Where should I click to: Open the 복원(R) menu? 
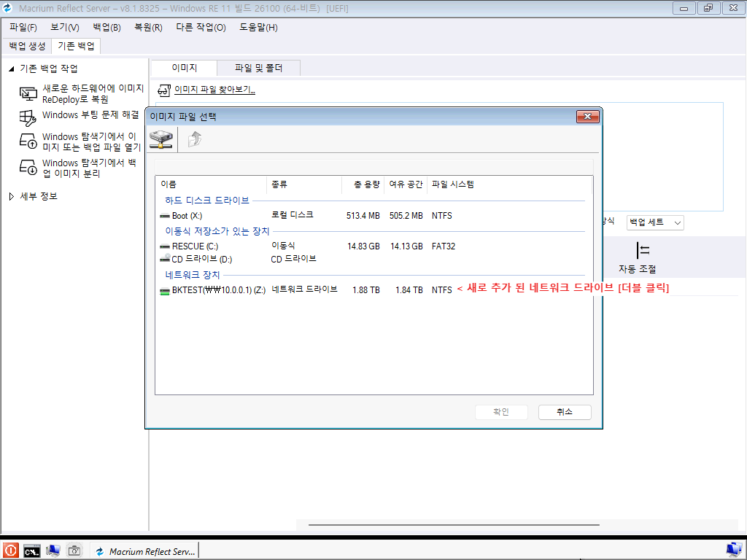coord(148,27)
